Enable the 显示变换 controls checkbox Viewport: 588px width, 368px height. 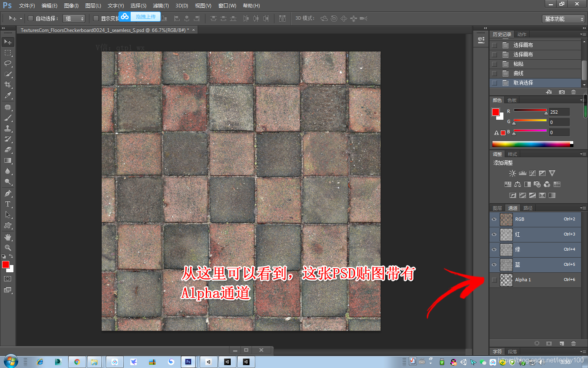coord(96,18)
